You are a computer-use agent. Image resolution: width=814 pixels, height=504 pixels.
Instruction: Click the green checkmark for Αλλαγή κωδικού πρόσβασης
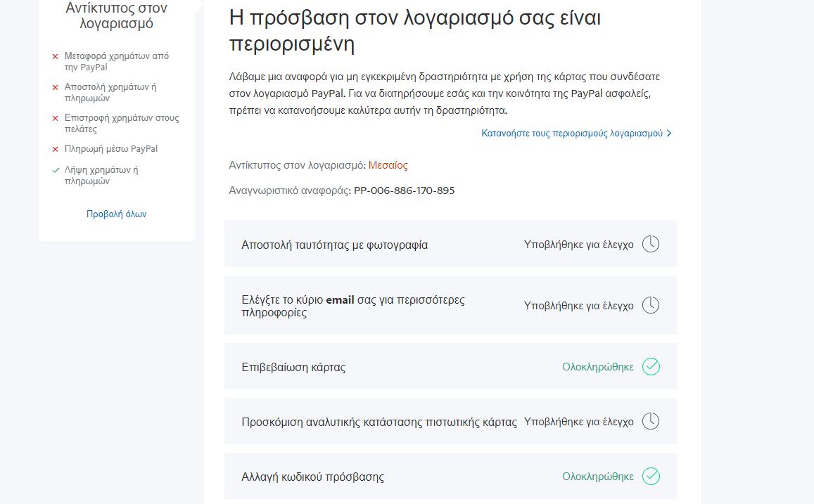point(651,476)
